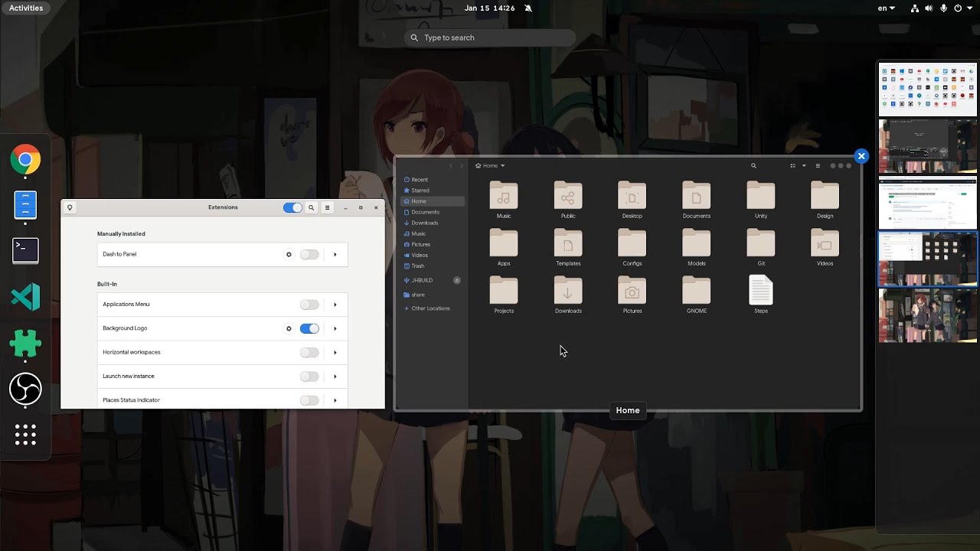Open the Music folder in the grid
Image resolution: width=980 pixels, height=551 pixels.
(504, 200)
